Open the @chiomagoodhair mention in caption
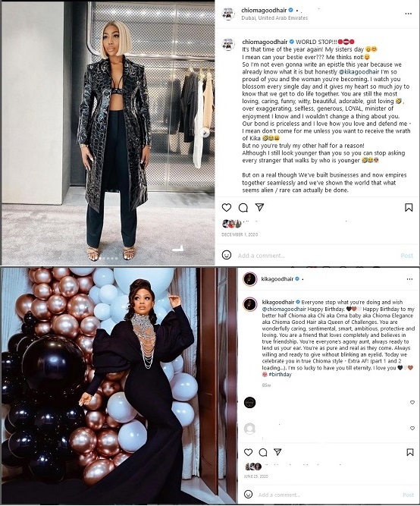The image size is (420, 506). [x=284, y=310]
